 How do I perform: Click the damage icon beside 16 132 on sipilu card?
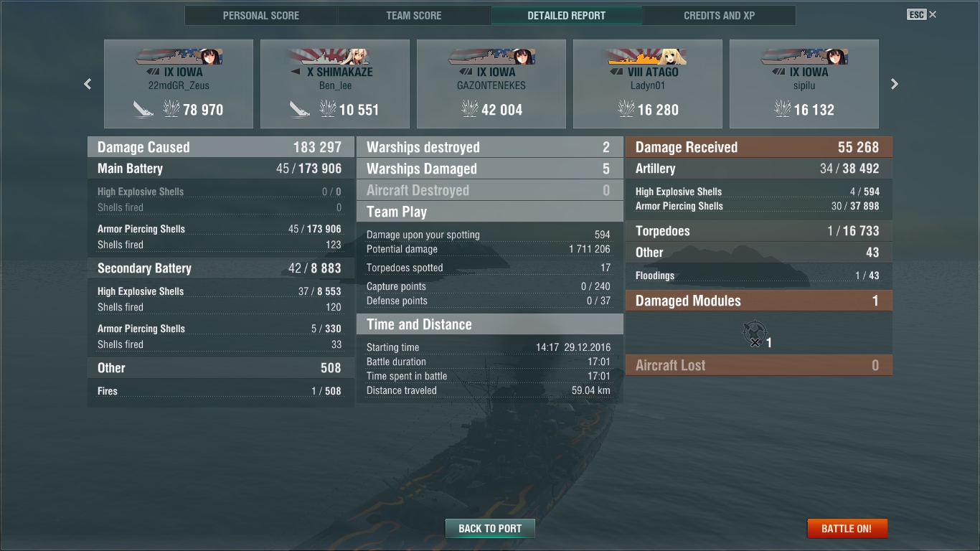click(782, 109)
